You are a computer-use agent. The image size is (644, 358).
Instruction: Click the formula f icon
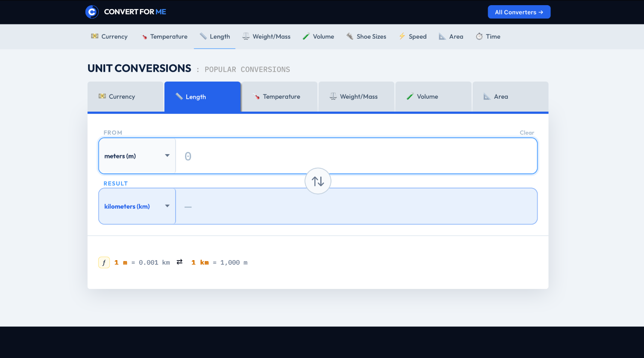pyautogui.click(x=104, y=262)
